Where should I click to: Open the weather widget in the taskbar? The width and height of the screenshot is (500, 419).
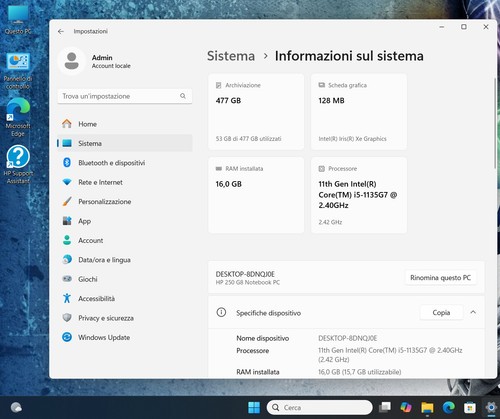[x=16, y=407]
